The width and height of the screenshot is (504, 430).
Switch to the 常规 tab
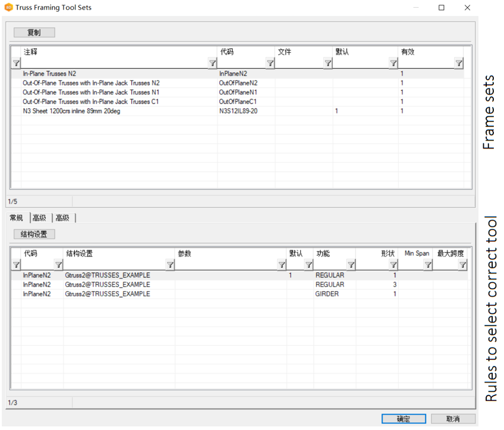tap(17, 218)
